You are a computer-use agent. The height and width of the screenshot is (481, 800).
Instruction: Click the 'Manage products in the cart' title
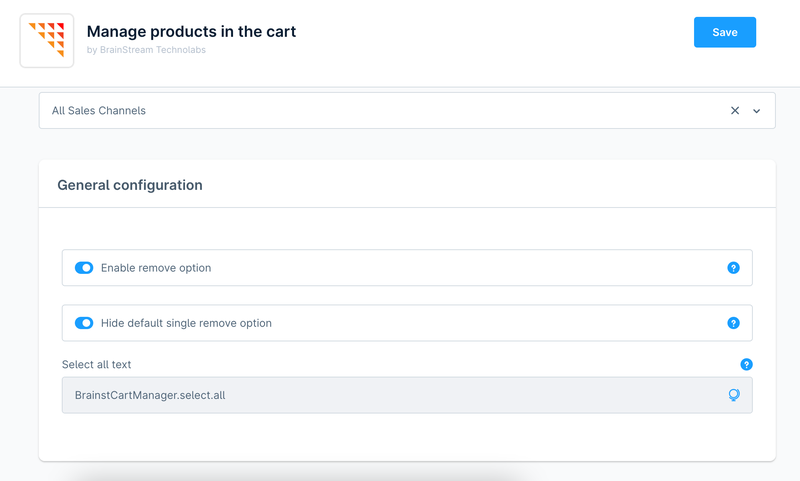point(191,31)
